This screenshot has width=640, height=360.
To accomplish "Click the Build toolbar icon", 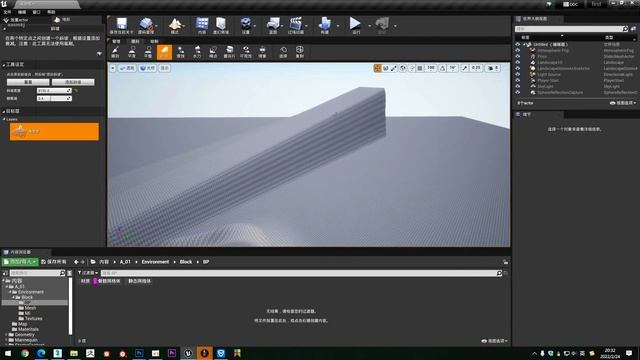I will point(325,26).
